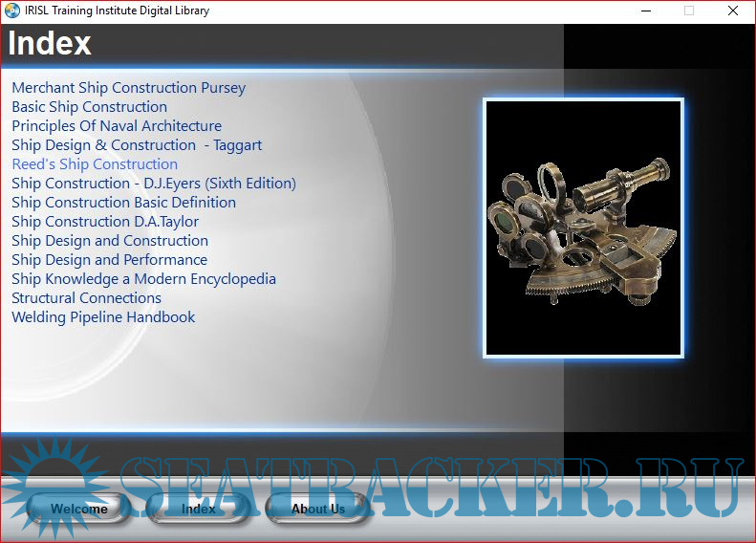The image size is (756, 543).
Task: Open Welding Pipeline Handbook
Action: point(103,317)
